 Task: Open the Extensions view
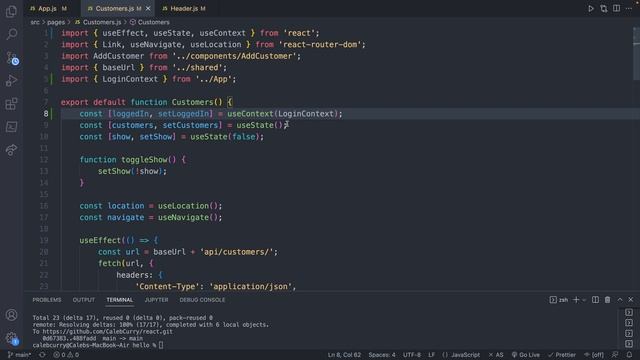pyautogui.click(x=11, y=104)
